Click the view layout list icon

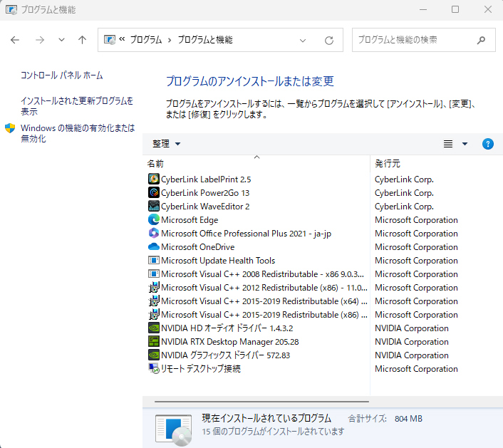(448, 144)
